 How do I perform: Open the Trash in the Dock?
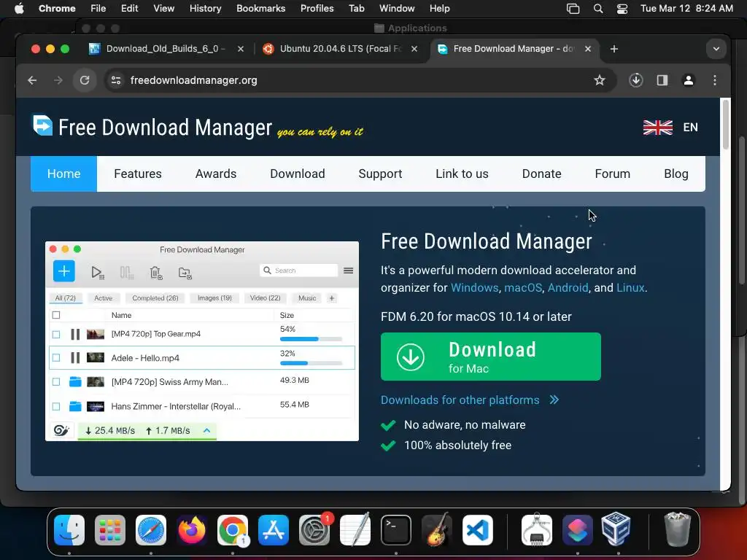(677, 530)
